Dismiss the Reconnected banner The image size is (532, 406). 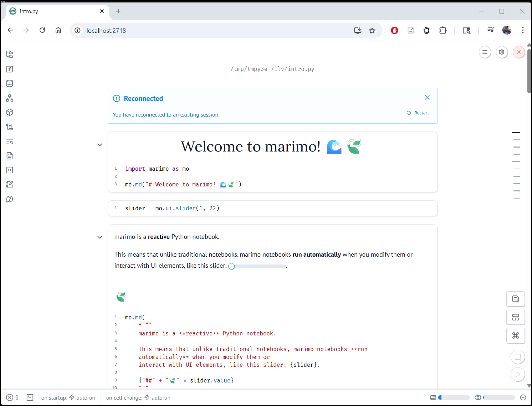427,97
